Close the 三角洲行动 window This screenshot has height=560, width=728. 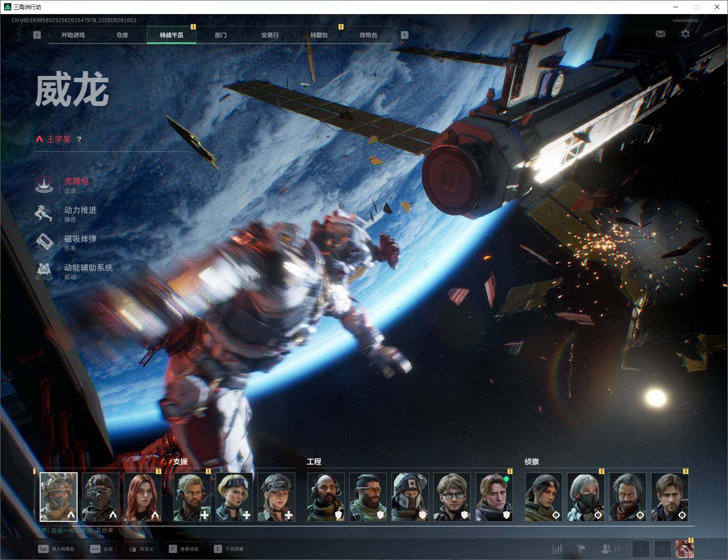pos(718,7)
